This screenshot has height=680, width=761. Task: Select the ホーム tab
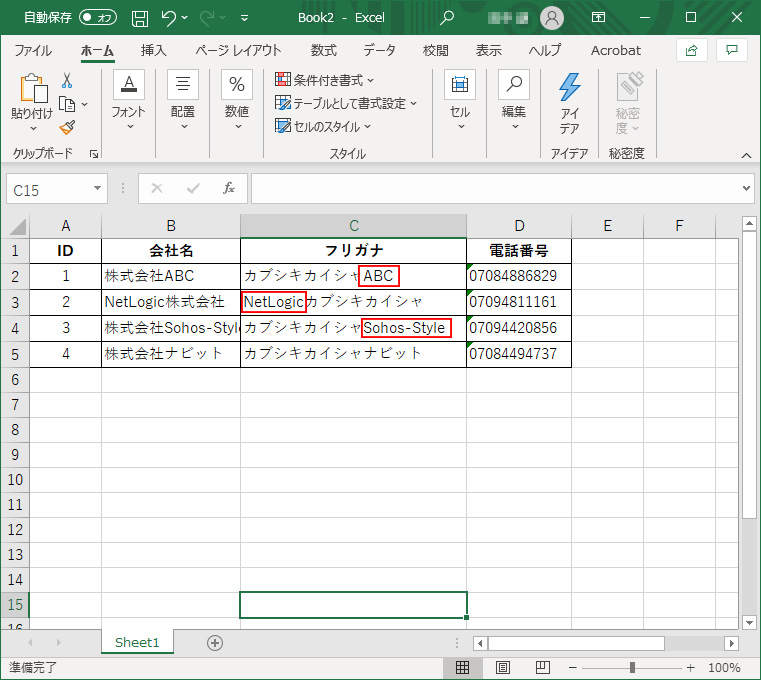97,50
